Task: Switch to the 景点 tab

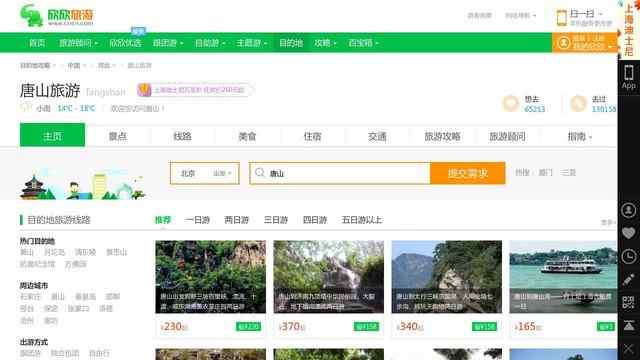Action: pyautogui.click(x=118, y=136)
